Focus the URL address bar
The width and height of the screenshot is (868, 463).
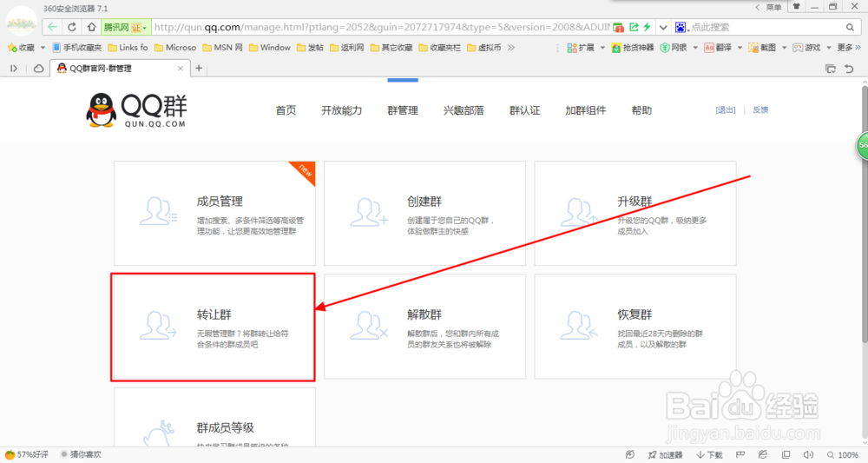pos(381,27)
